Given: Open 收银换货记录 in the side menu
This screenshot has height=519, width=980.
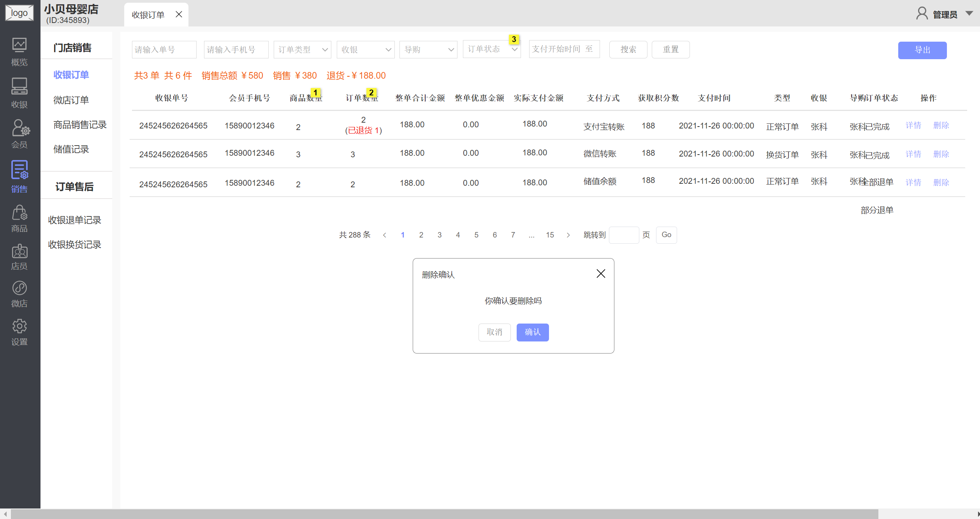Looking at the screenshot, I should [x=75, y=245].
